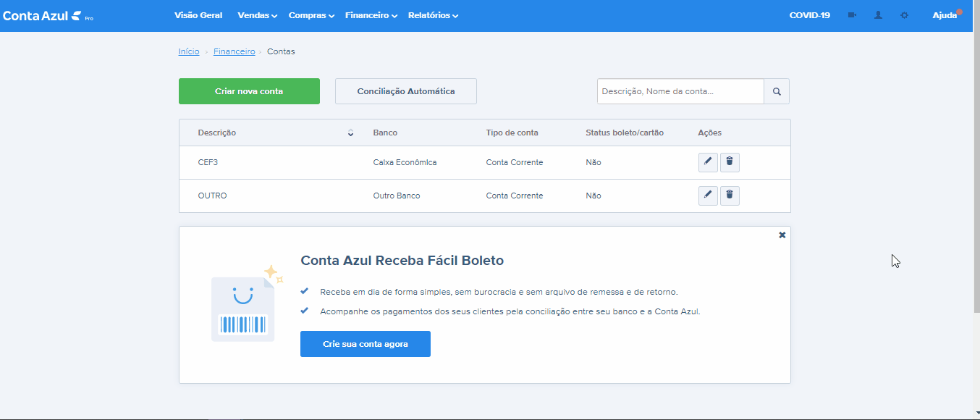
Task: Select the OUTRO description cell
Action: (212, 196)
